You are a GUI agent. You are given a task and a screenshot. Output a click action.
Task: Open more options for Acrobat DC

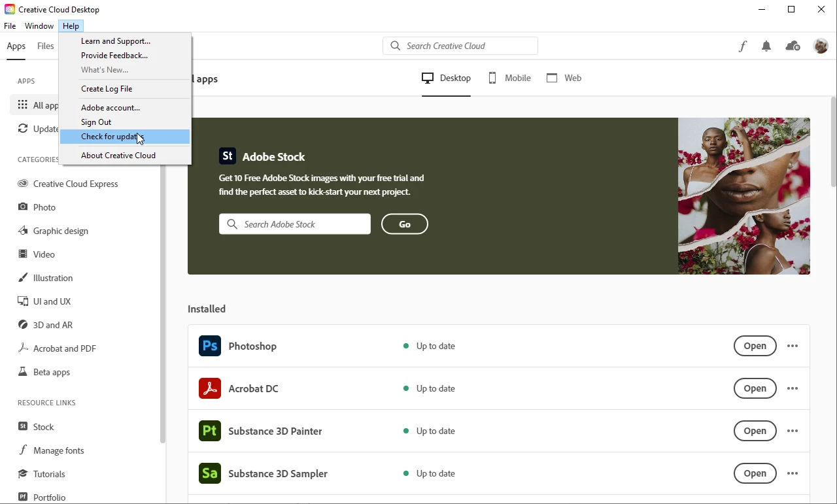(793, 388)
